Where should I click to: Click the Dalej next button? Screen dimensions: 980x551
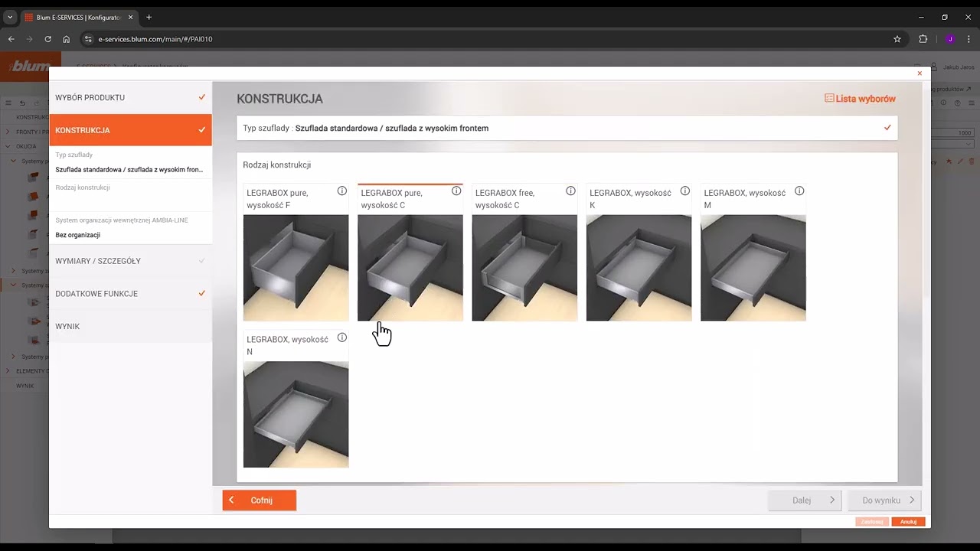(x=805, y=500)
